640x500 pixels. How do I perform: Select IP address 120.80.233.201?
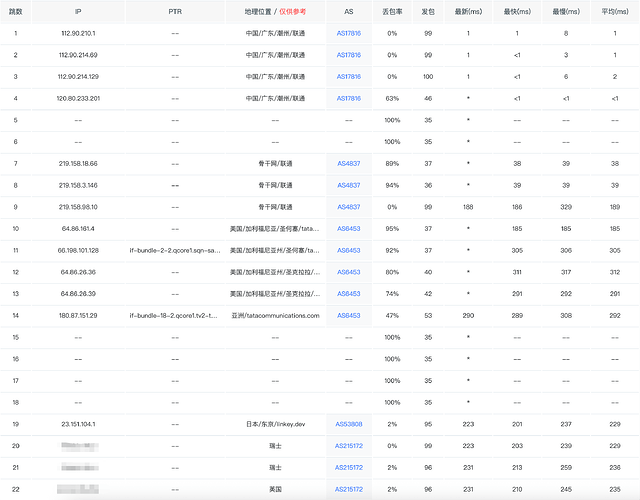tap(78, 98)
